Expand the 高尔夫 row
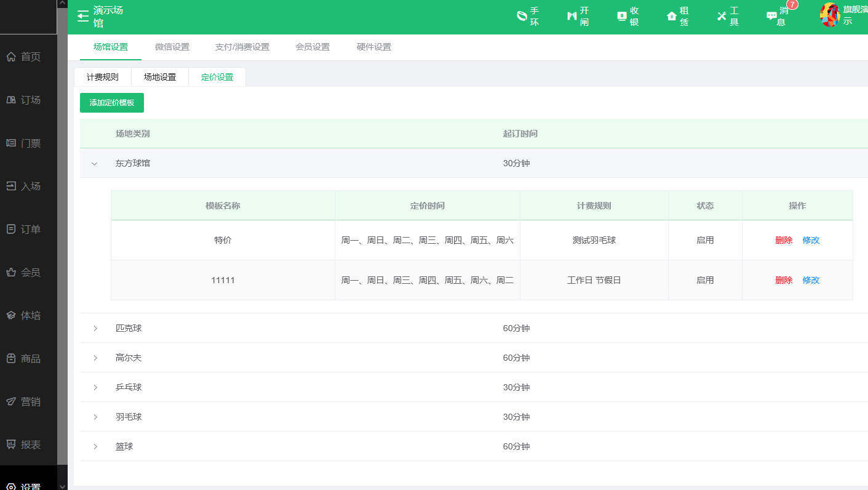Viewport: 868px width, 490px height. [x=95, y=358]
